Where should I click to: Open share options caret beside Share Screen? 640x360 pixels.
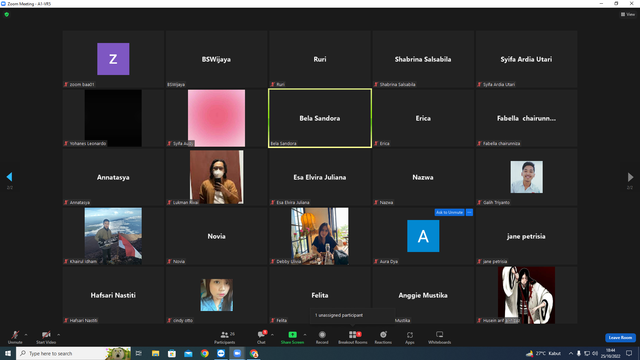tap(305, 335)
